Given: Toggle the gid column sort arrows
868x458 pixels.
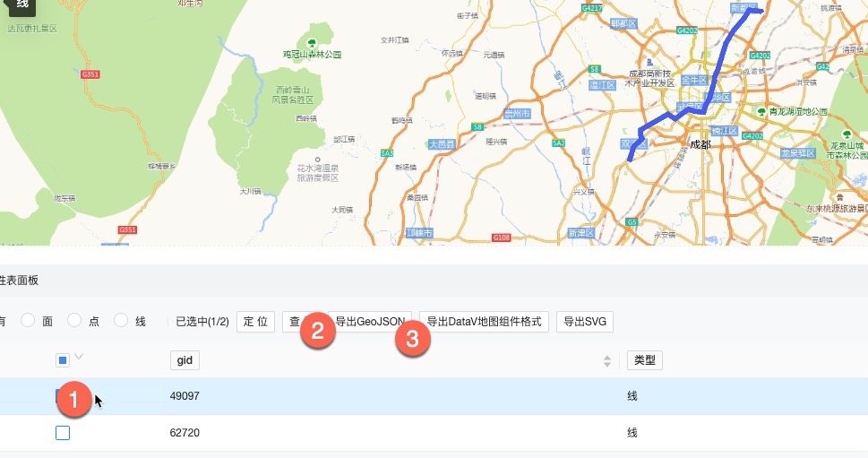Looking at the screenshot, I should click(607, 361).
